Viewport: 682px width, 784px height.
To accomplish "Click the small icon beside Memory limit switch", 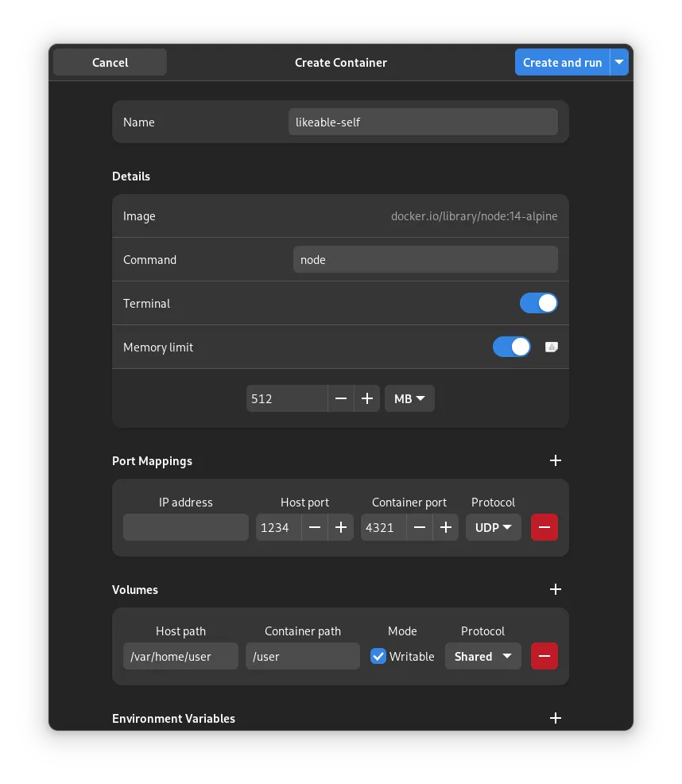I will 551,347.
